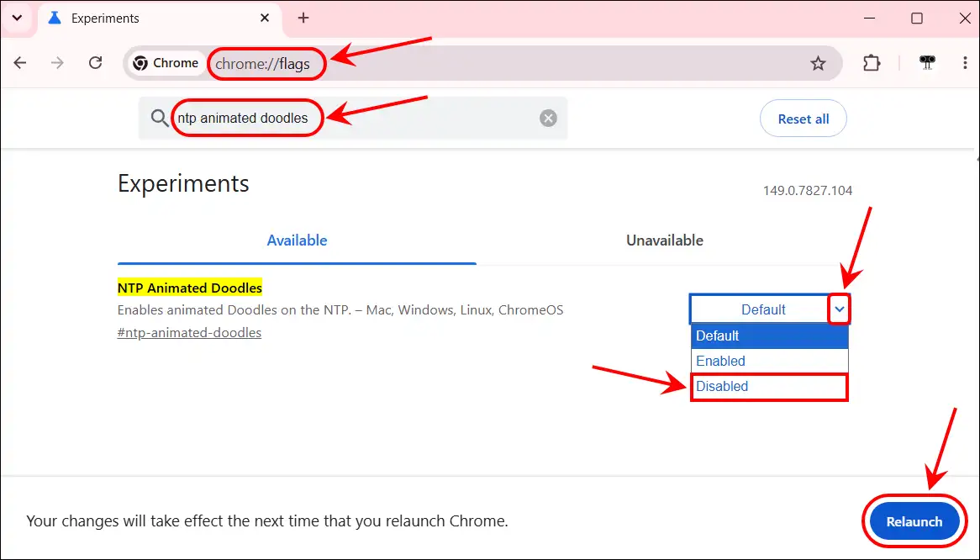Open the Extensions puzzle icon
Image resolution: width=980 pixels, height=560 pixels.
(x=872, y=63)
